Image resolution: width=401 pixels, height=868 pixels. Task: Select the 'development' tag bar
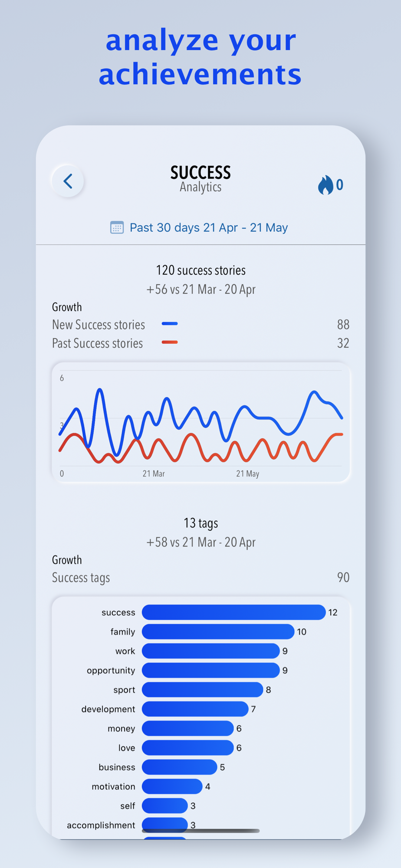(195, 709)
